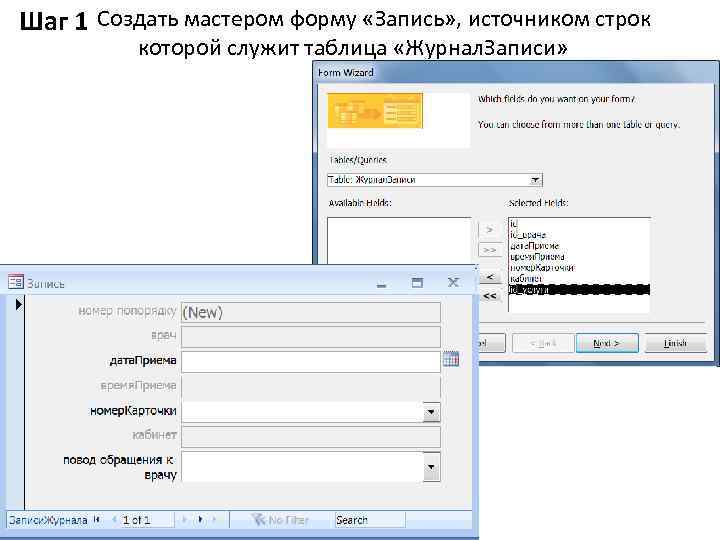
Task: Add all fields with the >> button
Action: (x=489, y=250)
